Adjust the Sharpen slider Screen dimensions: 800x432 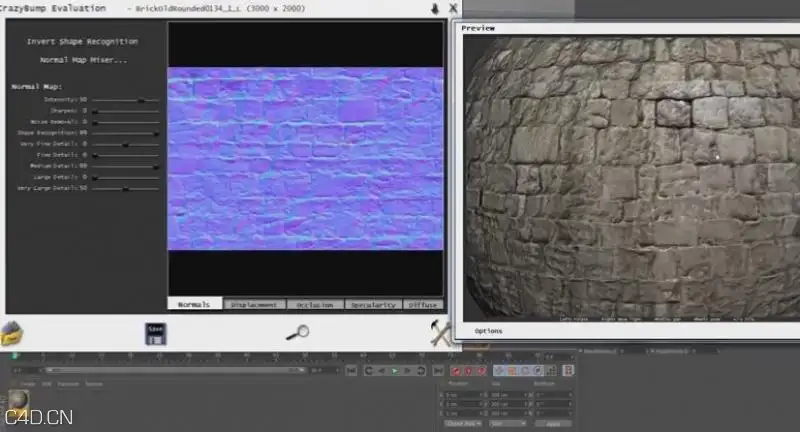pos(126,111)
